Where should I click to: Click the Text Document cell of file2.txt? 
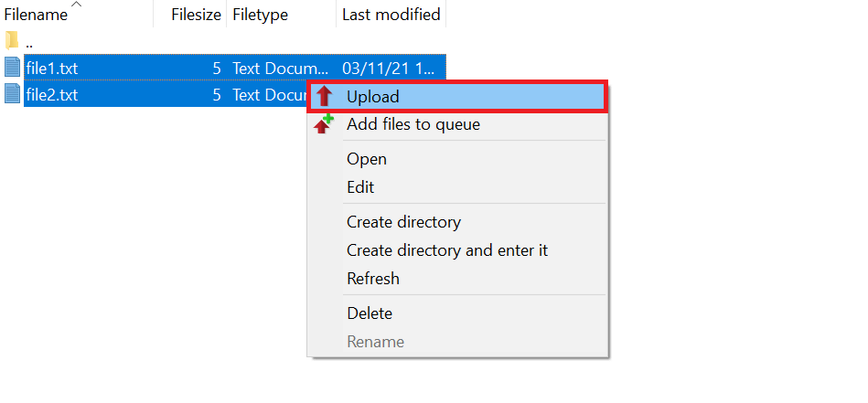click(x=269, y=94)
